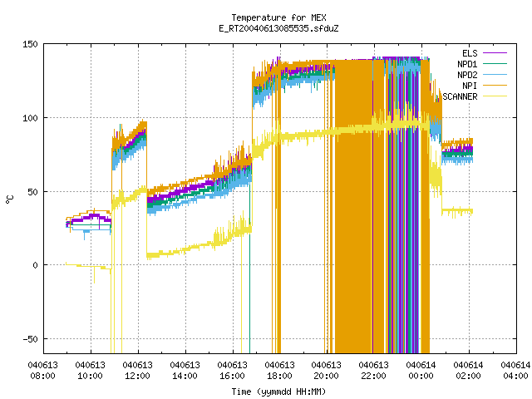Image resolution: width=532 pixels, height=399 pixels.
Task: Click the orange NPI legend line sample
Action: pyautogui.click(x=495, y=85)
